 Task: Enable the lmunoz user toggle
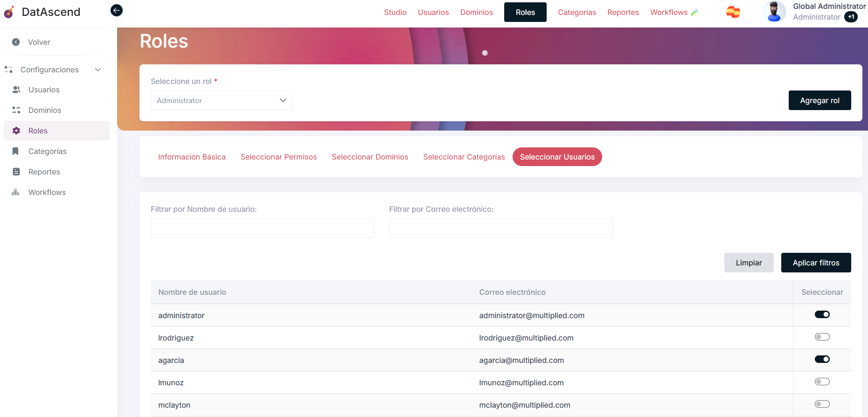(822, 382)
